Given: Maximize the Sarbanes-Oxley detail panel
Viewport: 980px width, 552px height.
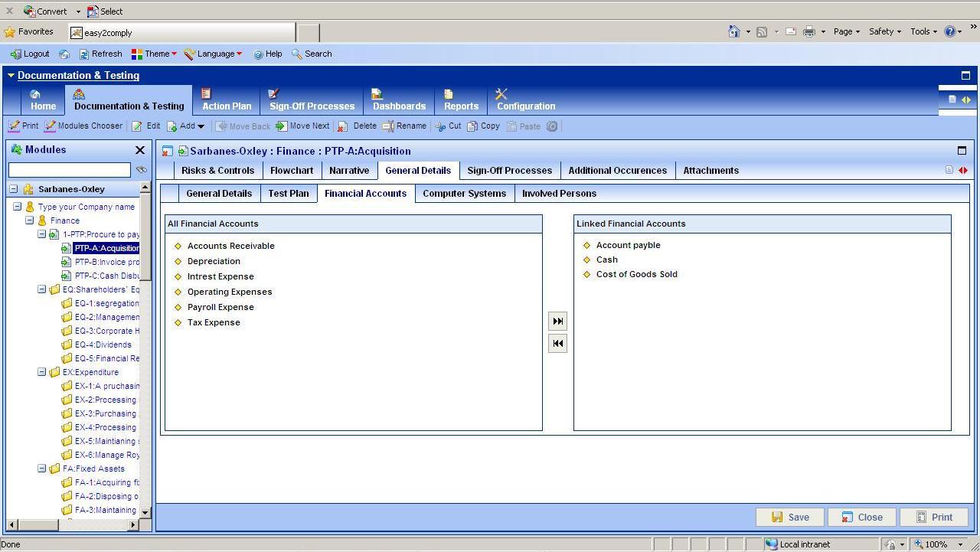Looking at the screenshot, I should tap(962, 151).
